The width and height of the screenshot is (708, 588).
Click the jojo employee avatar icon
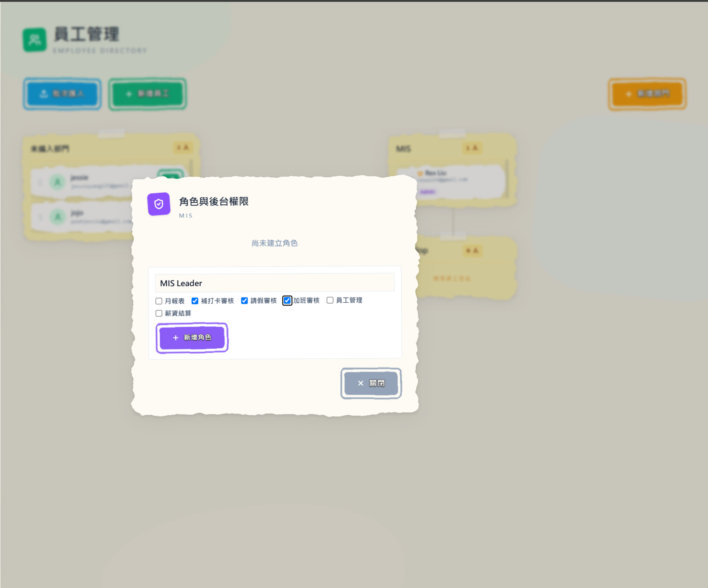57,217
